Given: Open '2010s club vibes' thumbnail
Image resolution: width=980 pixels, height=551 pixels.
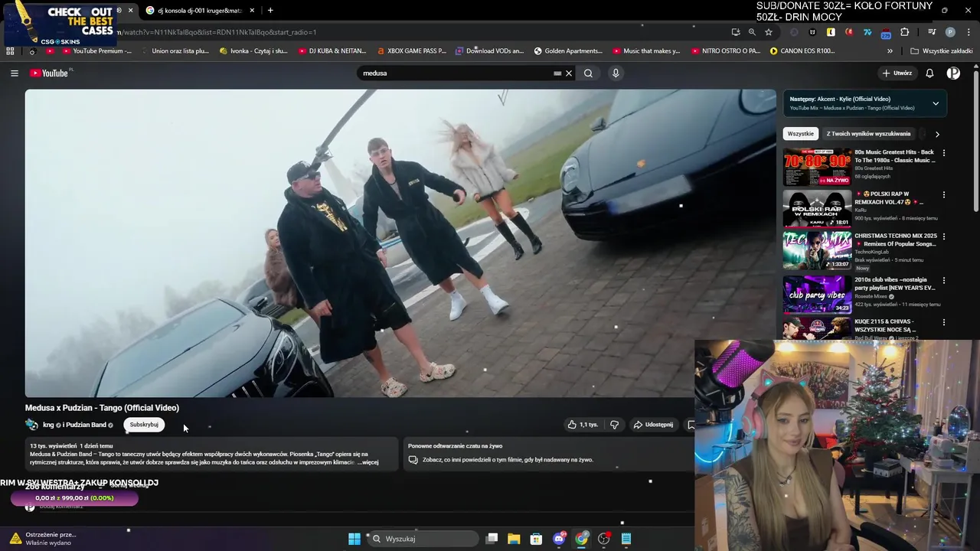Looking at the screenshot, I should click(x=817, y=294).
